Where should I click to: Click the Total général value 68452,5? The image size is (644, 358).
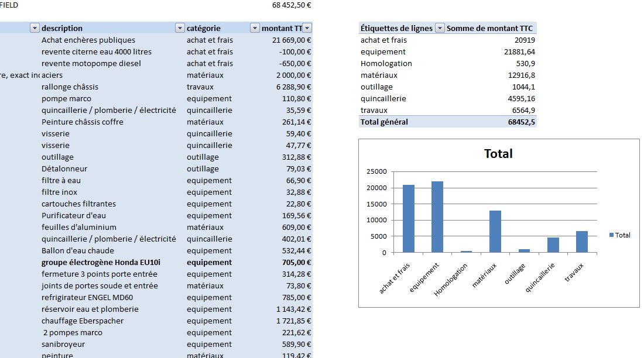click(x=521, y=122)
